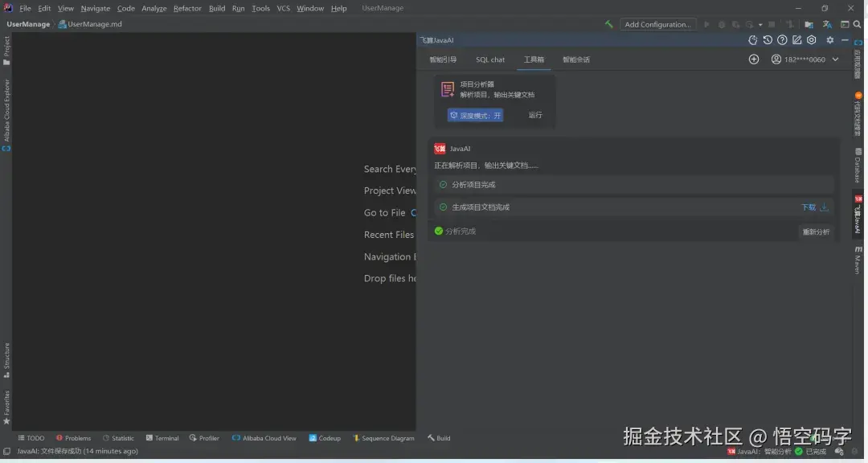Open Search Everywhere magnifier icon
The height and width of the screenshot is (463, 868).
tap(857, 24)
